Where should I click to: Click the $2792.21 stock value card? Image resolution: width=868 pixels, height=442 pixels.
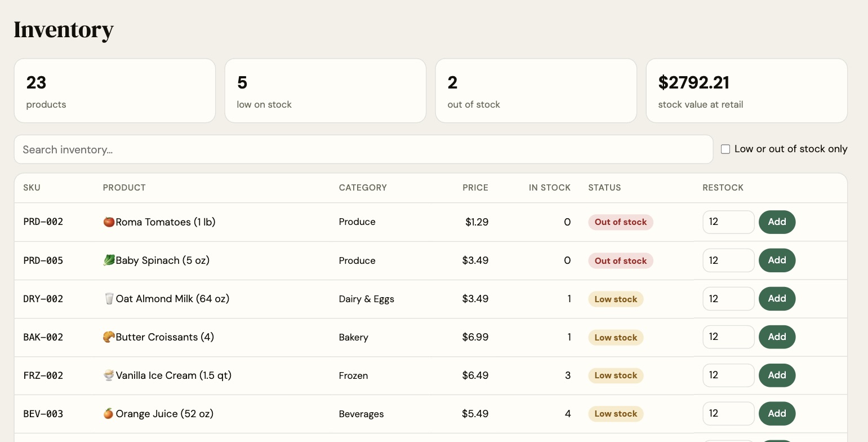pyautogui.click(x=747, y=91)
